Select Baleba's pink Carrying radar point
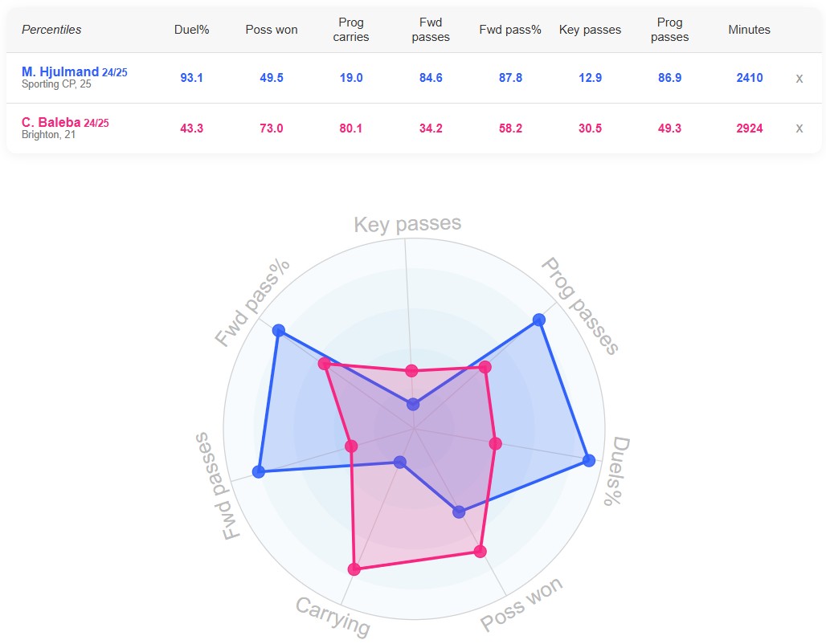This screenshot has height=644, width=826. pos(354,569)
